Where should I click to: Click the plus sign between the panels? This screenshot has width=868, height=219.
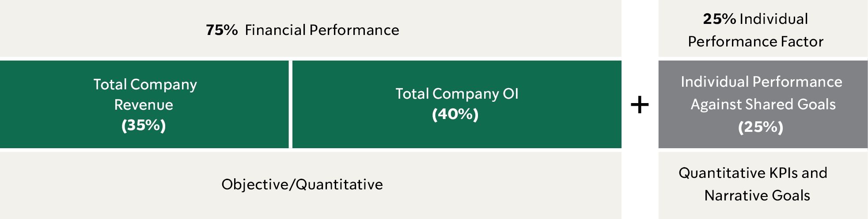(x=640, y=105)
